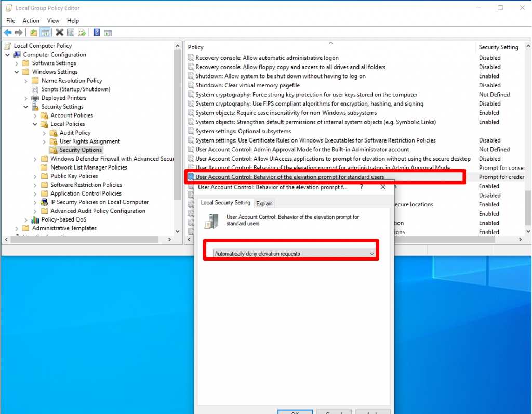Expand the Administrative Templates node

point(17,228)
